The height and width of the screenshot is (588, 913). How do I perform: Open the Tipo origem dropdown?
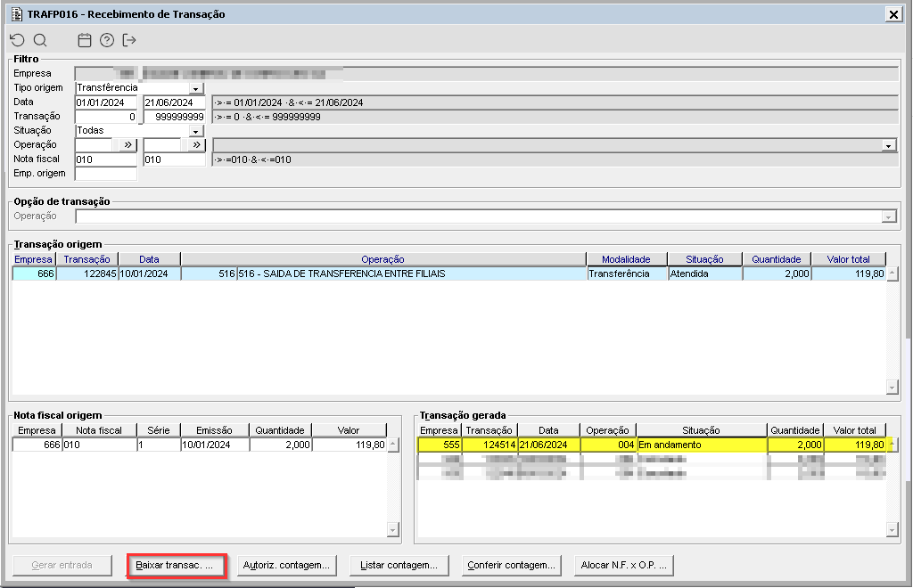pyautogui.click(x=196, y=88)
